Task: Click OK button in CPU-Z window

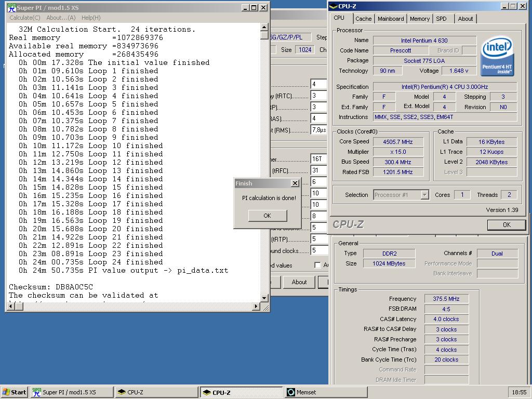Action: (507, 224)
